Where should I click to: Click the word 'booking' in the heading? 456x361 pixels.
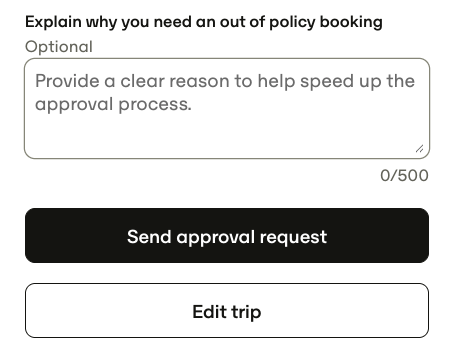point(351,23)
